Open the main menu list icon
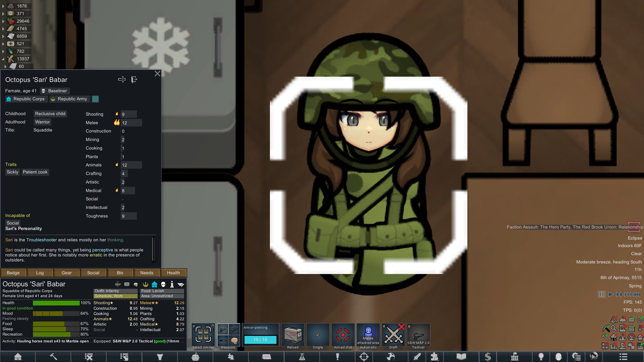The image size is (644, 362). [x=623, y=356]
